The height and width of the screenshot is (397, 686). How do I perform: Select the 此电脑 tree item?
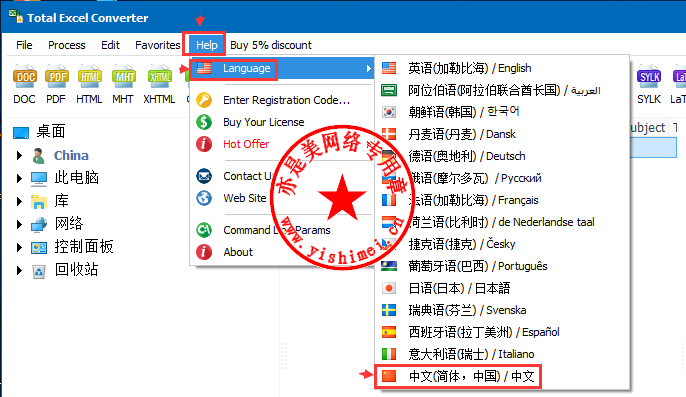(77, 178)
